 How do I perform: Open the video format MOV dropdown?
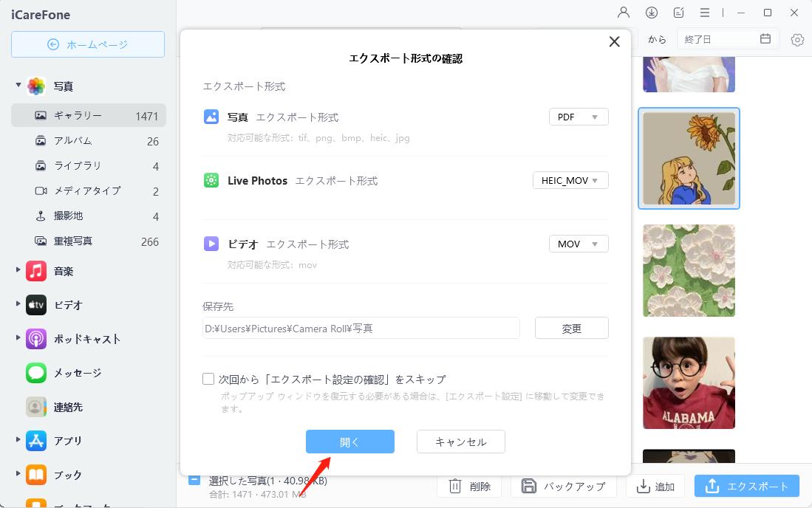pos(579,244)
